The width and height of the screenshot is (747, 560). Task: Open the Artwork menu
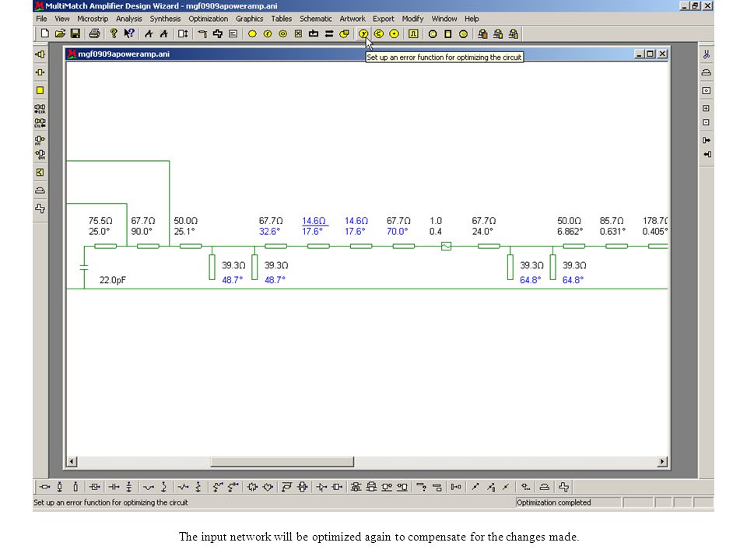coord(352,19)
